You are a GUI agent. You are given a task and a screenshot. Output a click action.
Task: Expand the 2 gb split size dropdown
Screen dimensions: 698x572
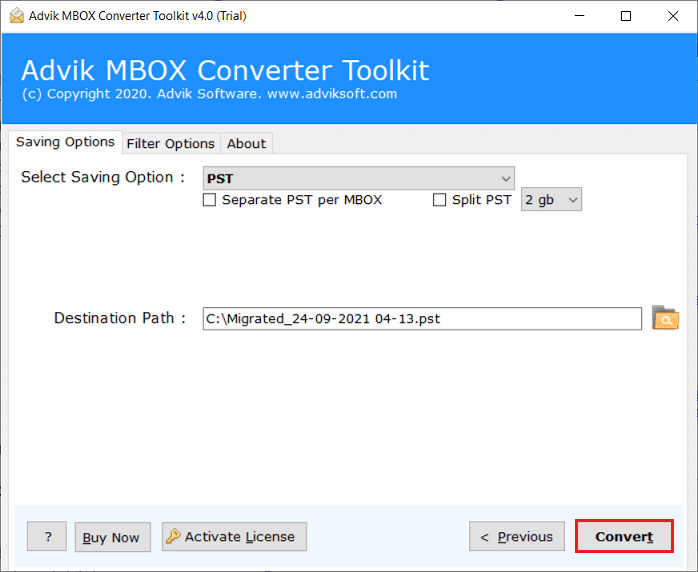pos(551,199)
